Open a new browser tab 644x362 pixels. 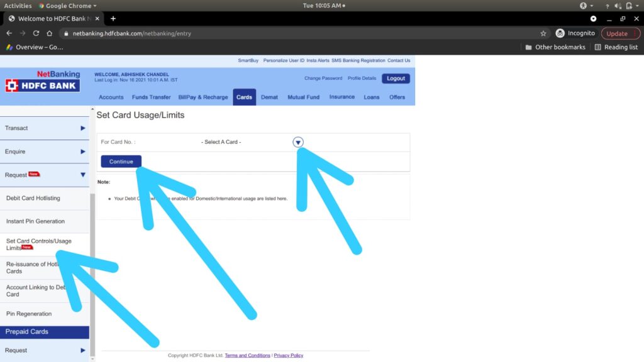click(x=113, y=18)
